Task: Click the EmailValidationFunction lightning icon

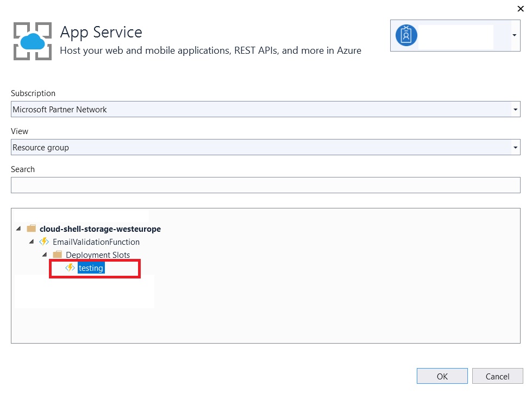Action: click(44, 242)
